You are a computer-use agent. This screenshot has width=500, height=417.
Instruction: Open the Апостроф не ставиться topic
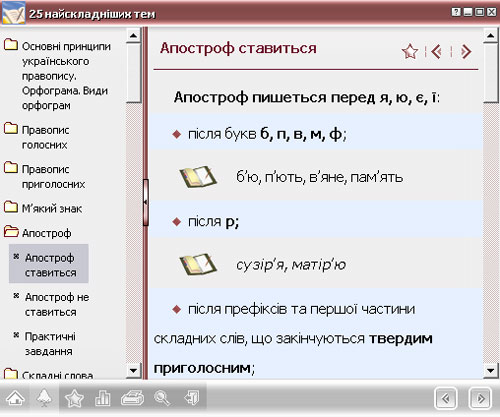click(57, 304)
